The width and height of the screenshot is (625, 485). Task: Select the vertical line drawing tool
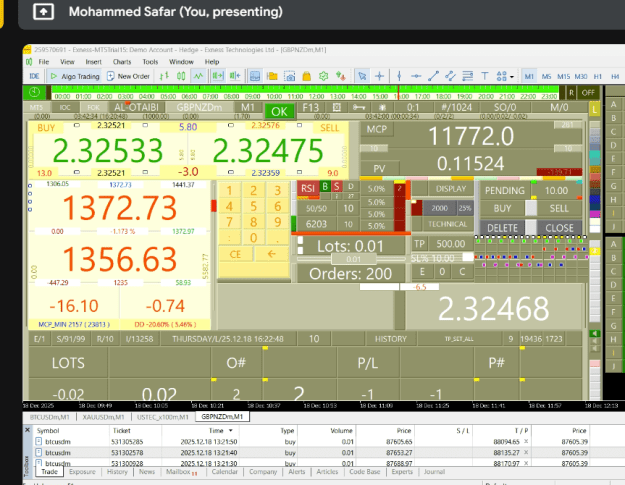[399, 76]
